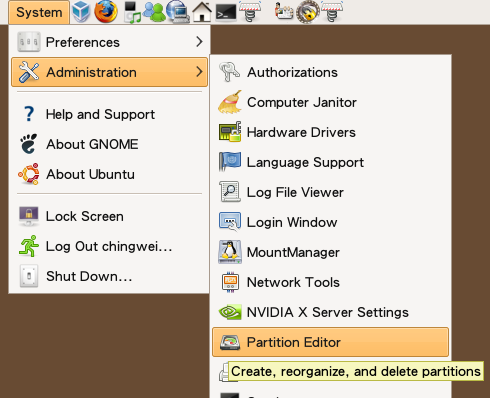Click the broom icon for Computer Janitor
490x398 pixels.
click(x=230, y=102)
